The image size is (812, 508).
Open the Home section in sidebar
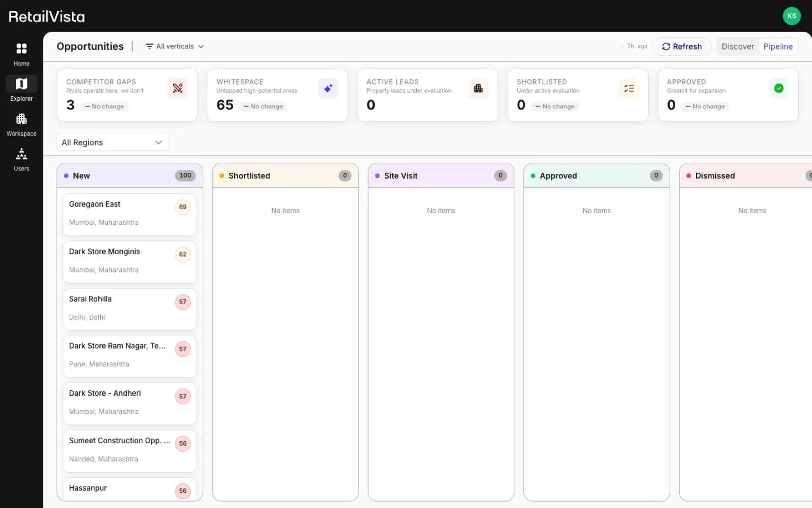(21, 55)
